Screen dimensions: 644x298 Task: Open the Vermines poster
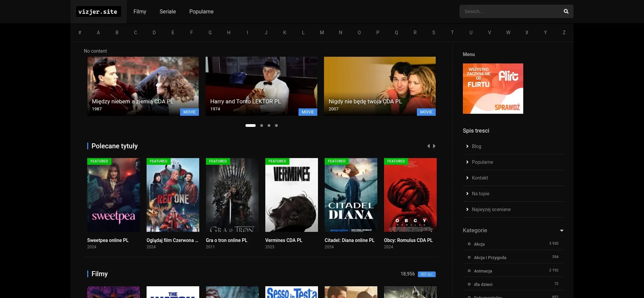point(291,195)
